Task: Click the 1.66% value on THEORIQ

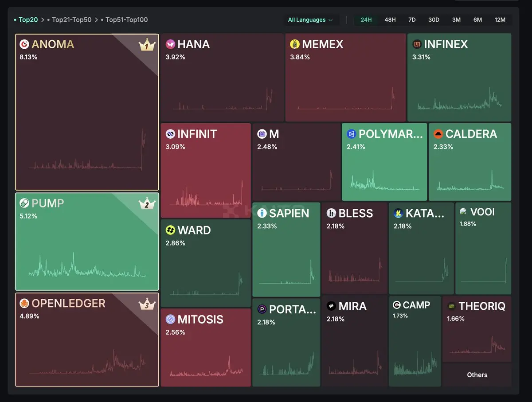Action: (456, 319)
